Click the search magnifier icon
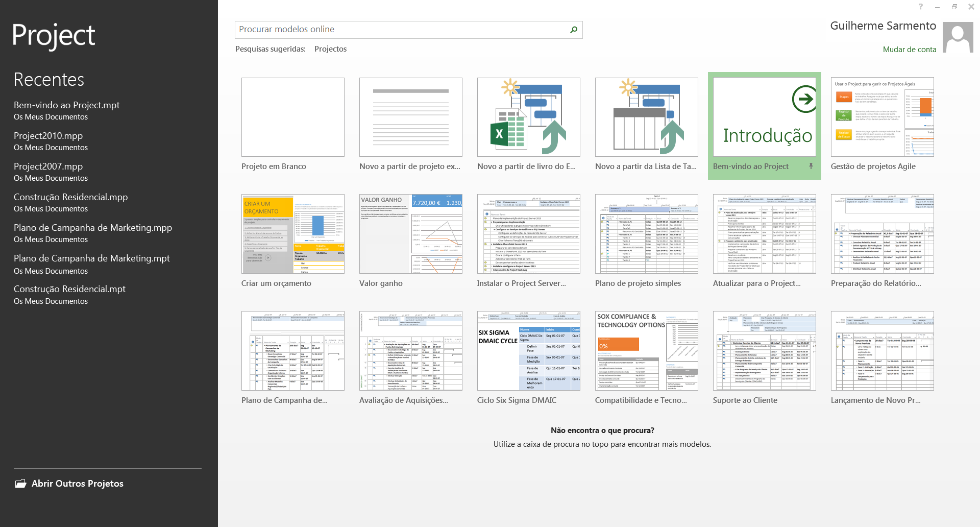Viewport: 980px width, 527px height. pyautogui.click(x=574, y=30)
